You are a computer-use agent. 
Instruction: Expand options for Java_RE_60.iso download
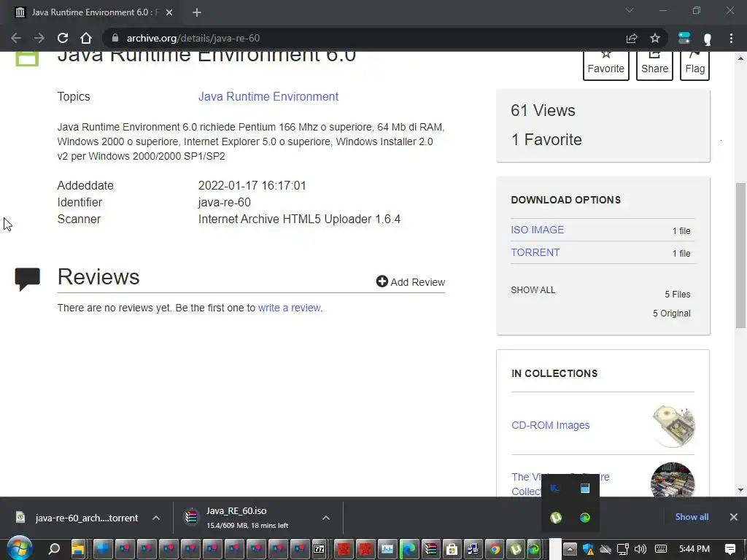(326, 518)
